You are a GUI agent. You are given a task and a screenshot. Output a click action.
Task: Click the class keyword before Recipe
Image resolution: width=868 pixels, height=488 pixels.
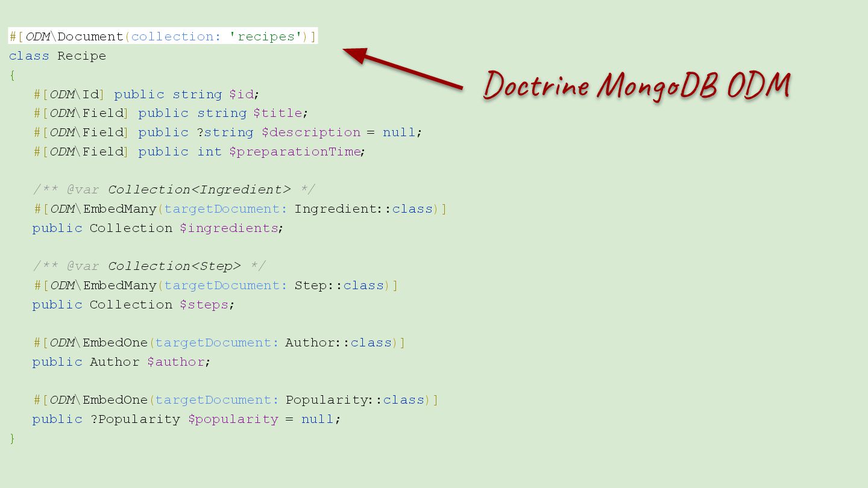point(29,56)
